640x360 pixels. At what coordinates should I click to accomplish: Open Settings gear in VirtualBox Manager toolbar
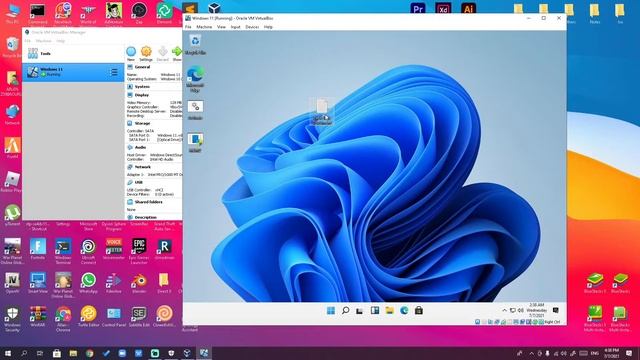tap(146, 51)
